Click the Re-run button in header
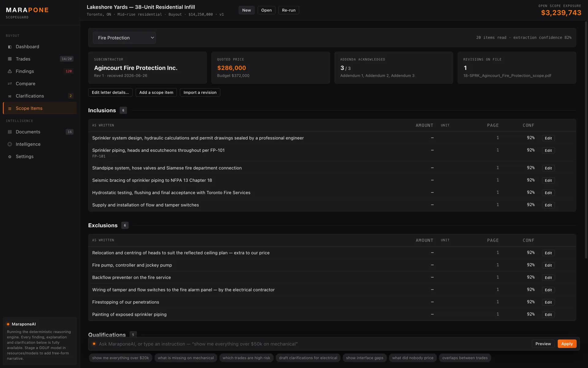 coord(288,10)
